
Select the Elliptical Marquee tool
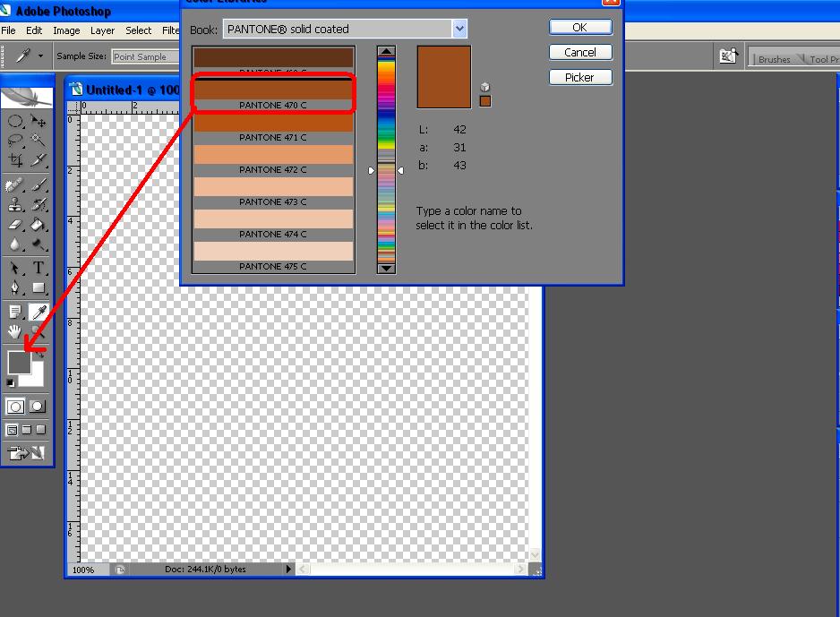coord(15,121)
